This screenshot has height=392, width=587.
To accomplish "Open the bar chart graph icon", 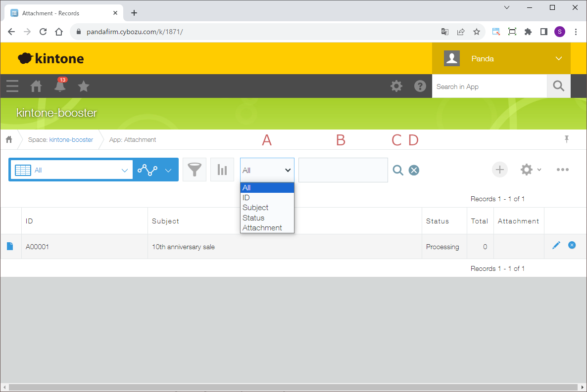I will [x=222, y=170].
